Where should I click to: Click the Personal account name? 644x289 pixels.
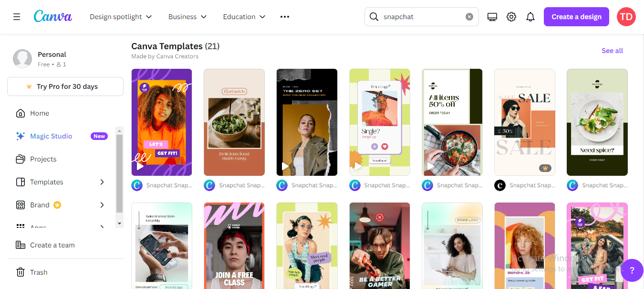pyautogui.click(x=52, y=54)
